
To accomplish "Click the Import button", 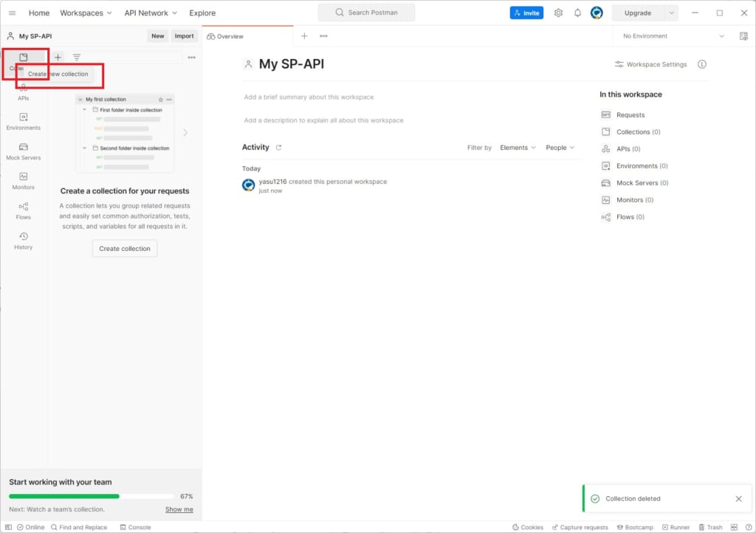I will (x=184, y=36).
